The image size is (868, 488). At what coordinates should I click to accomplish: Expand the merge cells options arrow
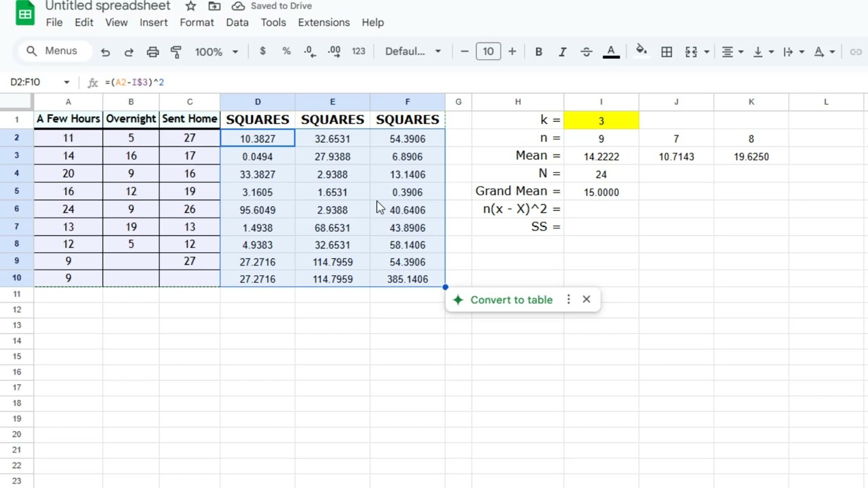pos(707,52)
